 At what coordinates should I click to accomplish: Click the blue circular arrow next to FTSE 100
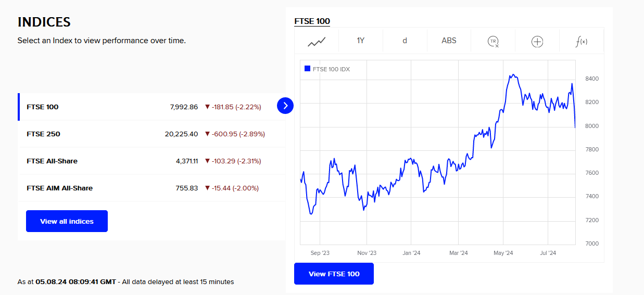point(285,106)
